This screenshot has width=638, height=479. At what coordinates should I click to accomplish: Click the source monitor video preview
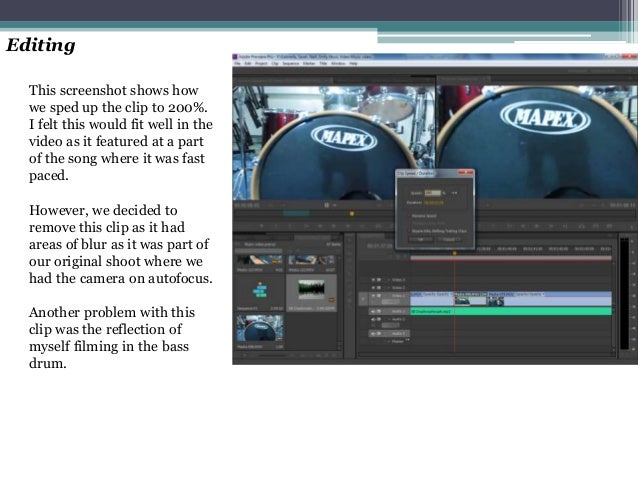(x=334, y=142)
